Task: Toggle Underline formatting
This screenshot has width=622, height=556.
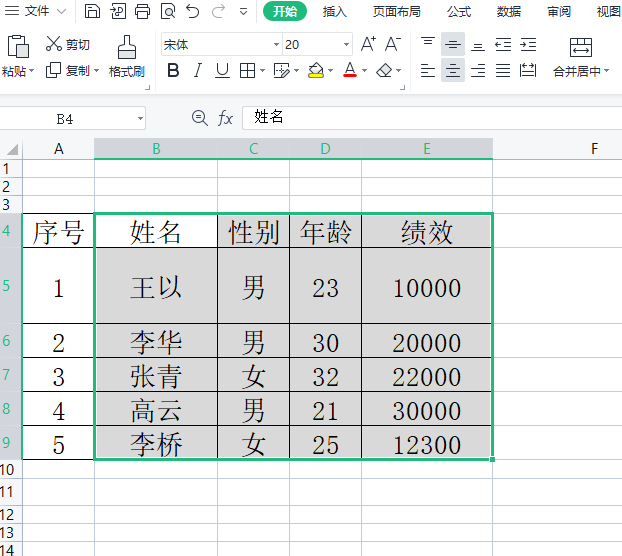Action: (x=222, y=71)
